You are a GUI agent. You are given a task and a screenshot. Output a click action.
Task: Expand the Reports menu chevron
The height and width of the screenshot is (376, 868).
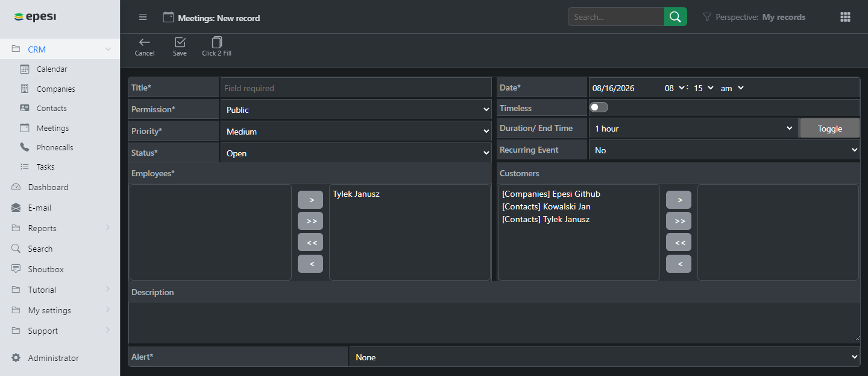coord(108,228)
